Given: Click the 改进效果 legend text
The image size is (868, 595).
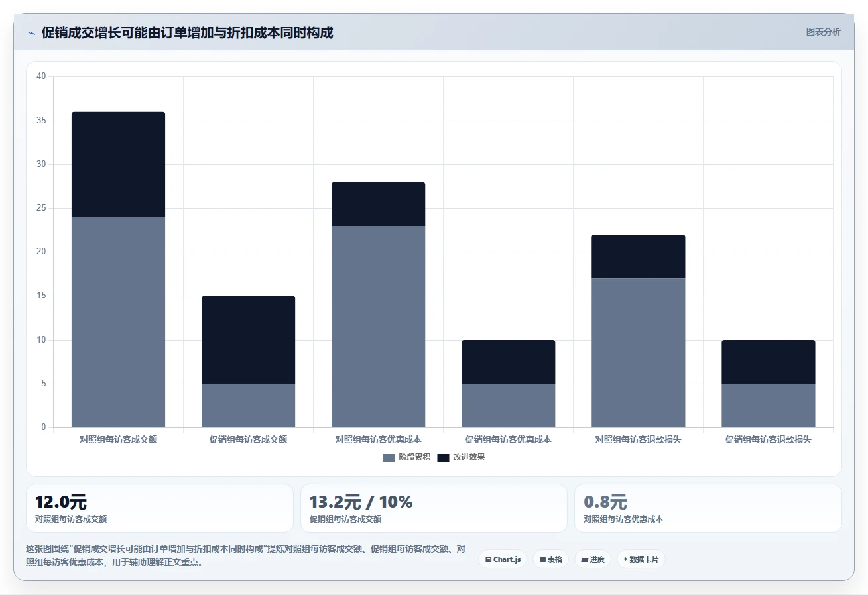Looking at the screenshot, I should pyautogui.click(x=469, y=457).
